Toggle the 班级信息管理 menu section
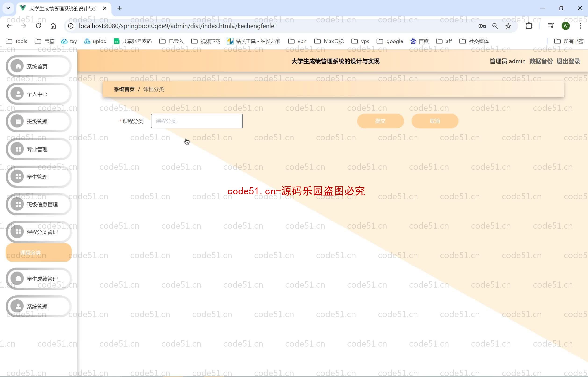Screen dimensions: 588x377 point(39,204)
